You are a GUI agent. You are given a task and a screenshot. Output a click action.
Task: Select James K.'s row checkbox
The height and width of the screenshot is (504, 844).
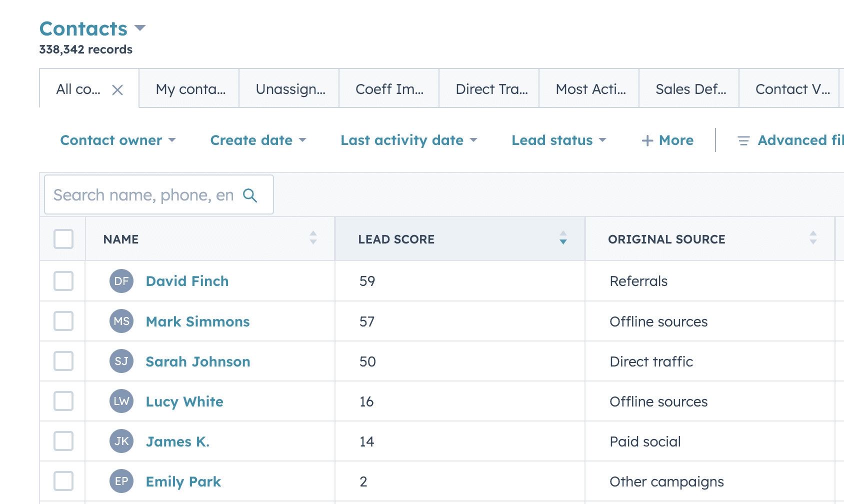[x=63, y=441]
